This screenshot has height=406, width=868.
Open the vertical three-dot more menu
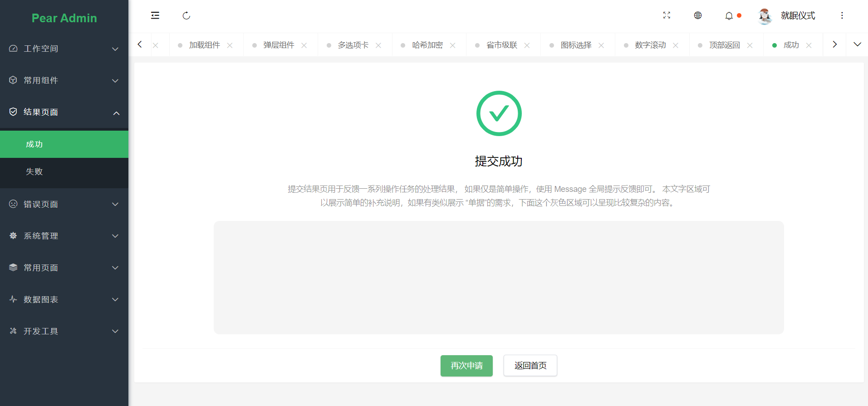pyautogui.click(x=842, y=15)
